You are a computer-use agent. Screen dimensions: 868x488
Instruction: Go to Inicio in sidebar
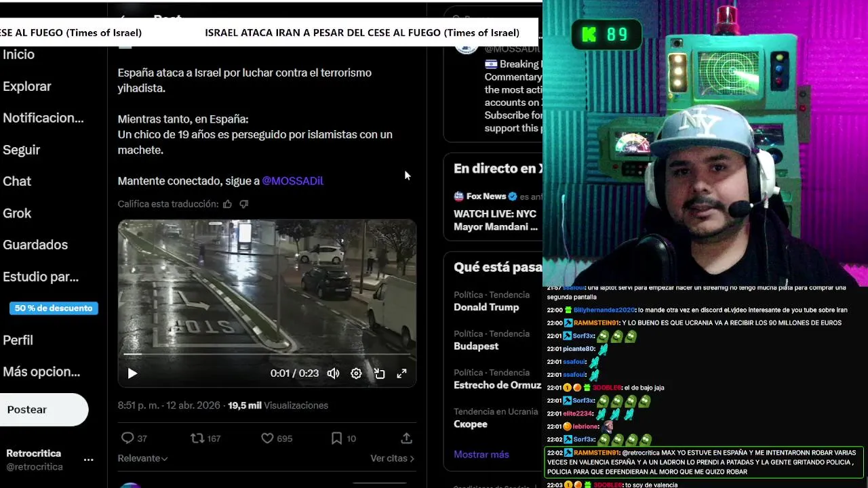coord(18,54)
